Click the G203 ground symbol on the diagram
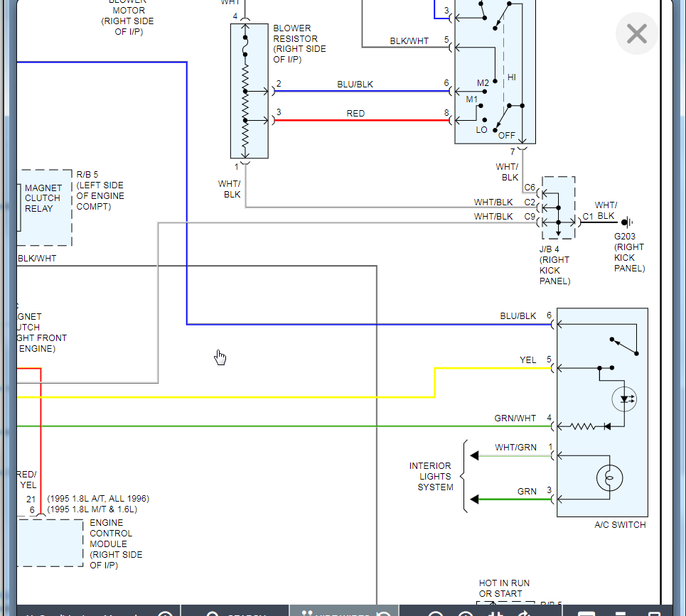Image resolution: width=686 pixels, height=616 pixels. point(626,222)
